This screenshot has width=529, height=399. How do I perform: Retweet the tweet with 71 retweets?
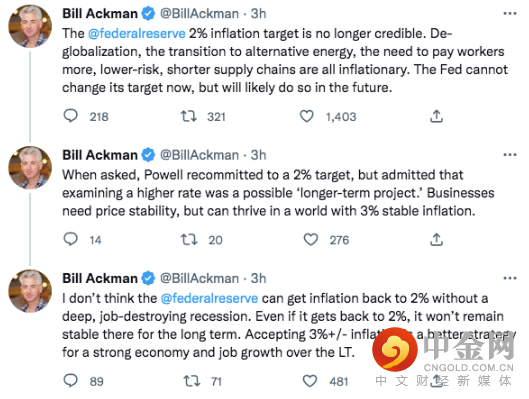pyautogui.click(x=192, y=381)
